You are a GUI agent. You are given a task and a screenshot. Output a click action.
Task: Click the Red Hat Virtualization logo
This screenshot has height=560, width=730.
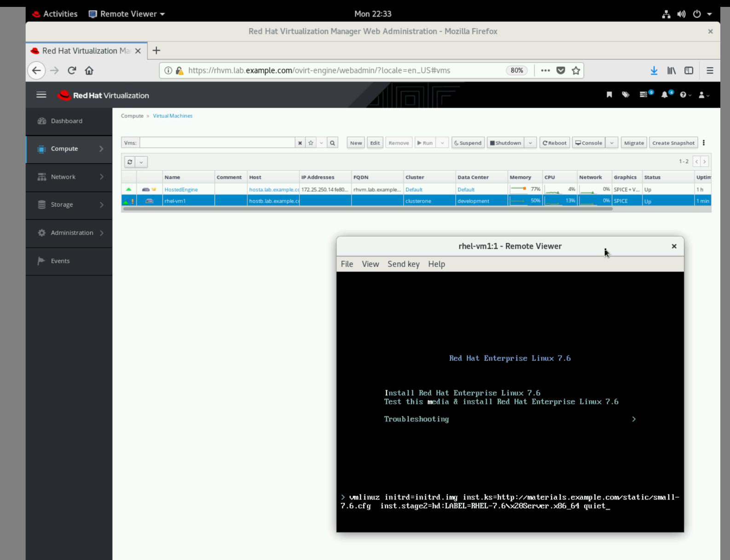tap(103, 95)
